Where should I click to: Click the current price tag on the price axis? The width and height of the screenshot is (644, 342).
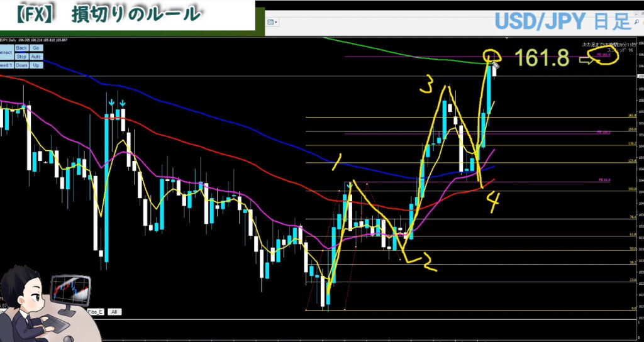[x=640, y=76]
